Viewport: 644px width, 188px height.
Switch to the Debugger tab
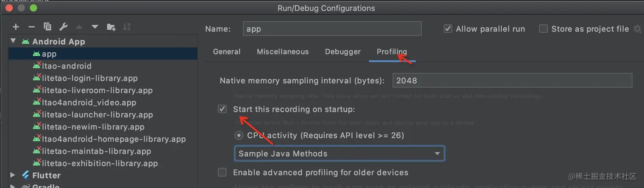coord(342,52)
